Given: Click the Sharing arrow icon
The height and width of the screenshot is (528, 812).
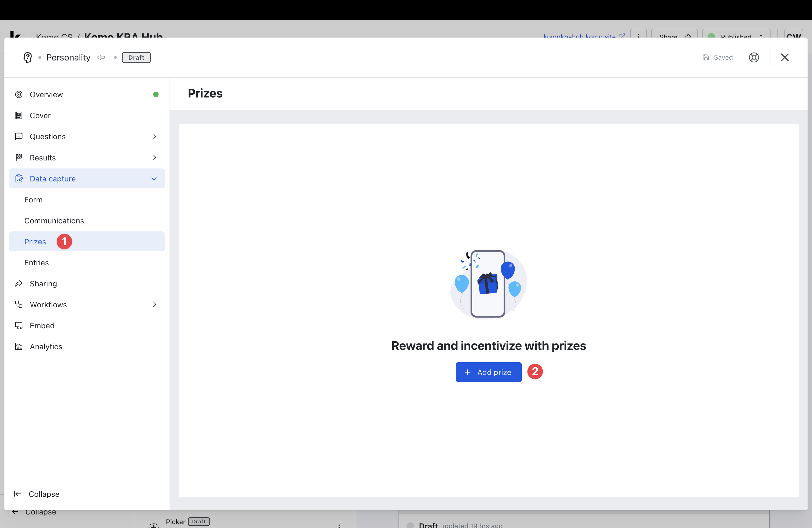Looking at the screenshot, I should point(19,283).
